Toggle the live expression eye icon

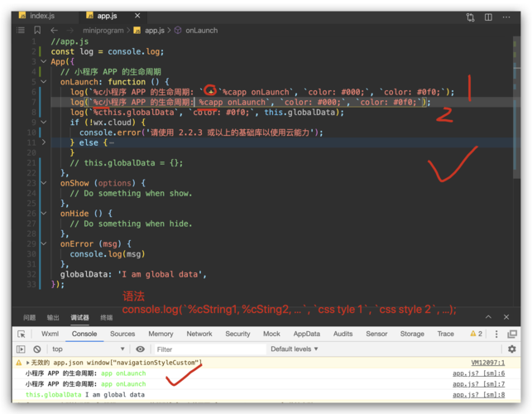pyautogui.click(x=140, y=349)
